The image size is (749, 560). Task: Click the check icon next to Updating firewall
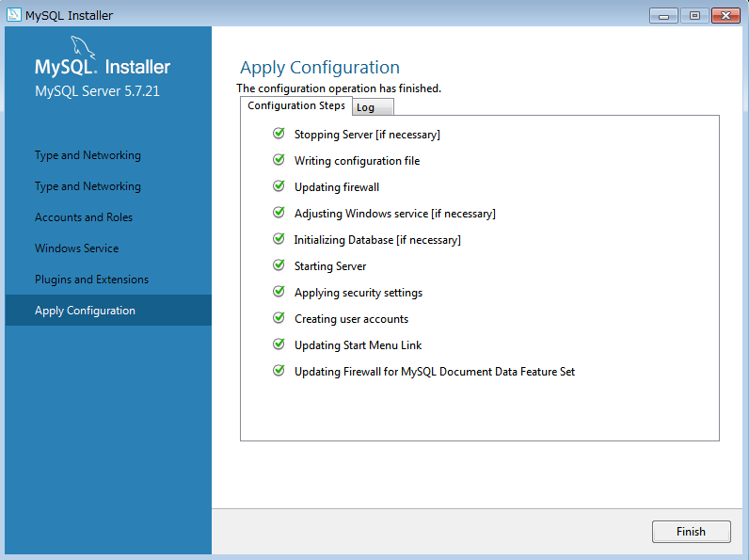[x=279, y=186]
